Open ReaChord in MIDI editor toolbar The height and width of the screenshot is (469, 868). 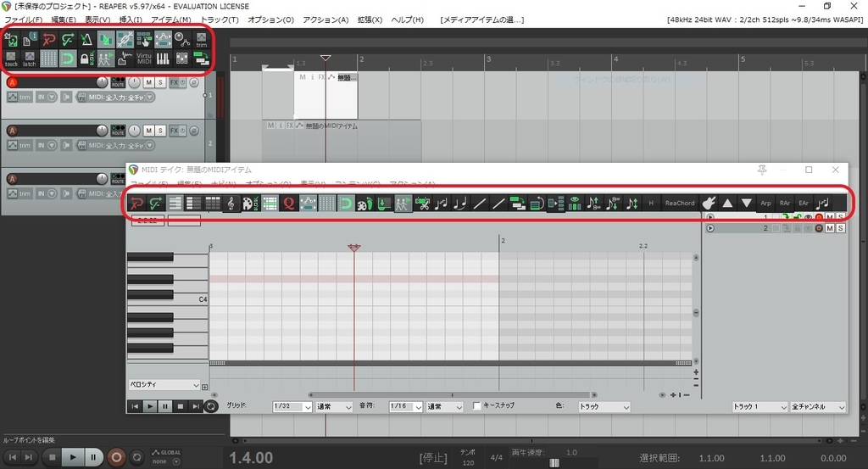pyautogui.click(x=679, y=204)
